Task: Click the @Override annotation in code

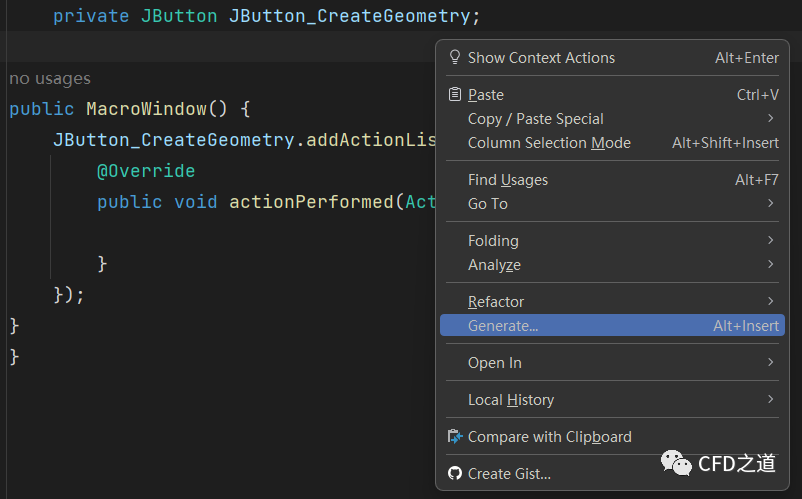Action: [x=146, y=171]
